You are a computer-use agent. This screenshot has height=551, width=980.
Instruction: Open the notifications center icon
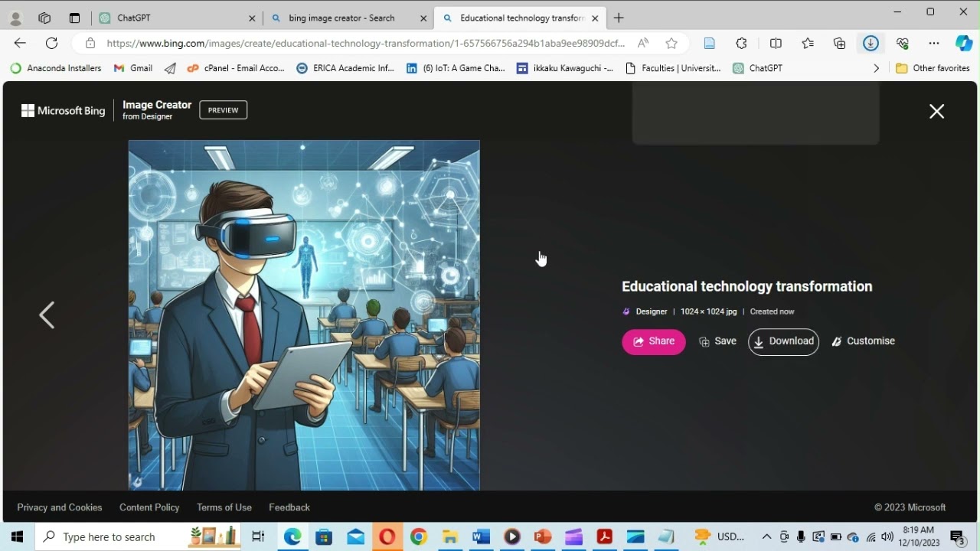(x=957, y=536)
